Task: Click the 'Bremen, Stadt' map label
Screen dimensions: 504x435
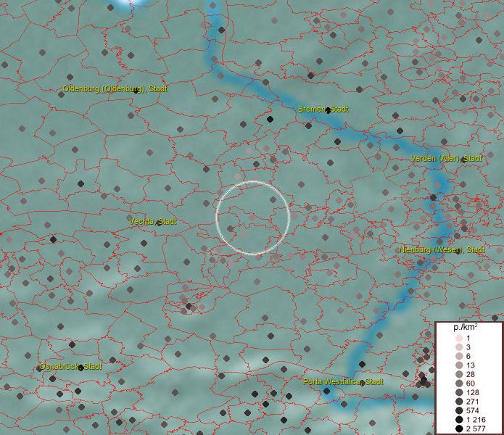Action: pyautogui.click(x=323, y=109)
